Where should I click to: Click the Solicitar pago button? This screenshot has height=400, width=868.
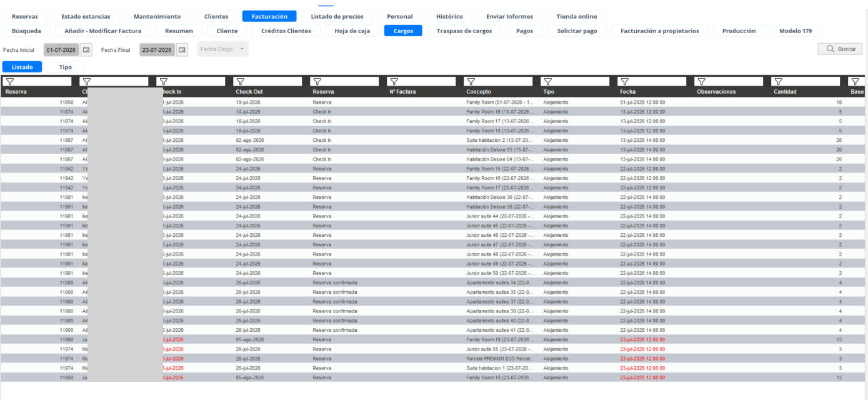pyautogui.click(x=577, y=31)
